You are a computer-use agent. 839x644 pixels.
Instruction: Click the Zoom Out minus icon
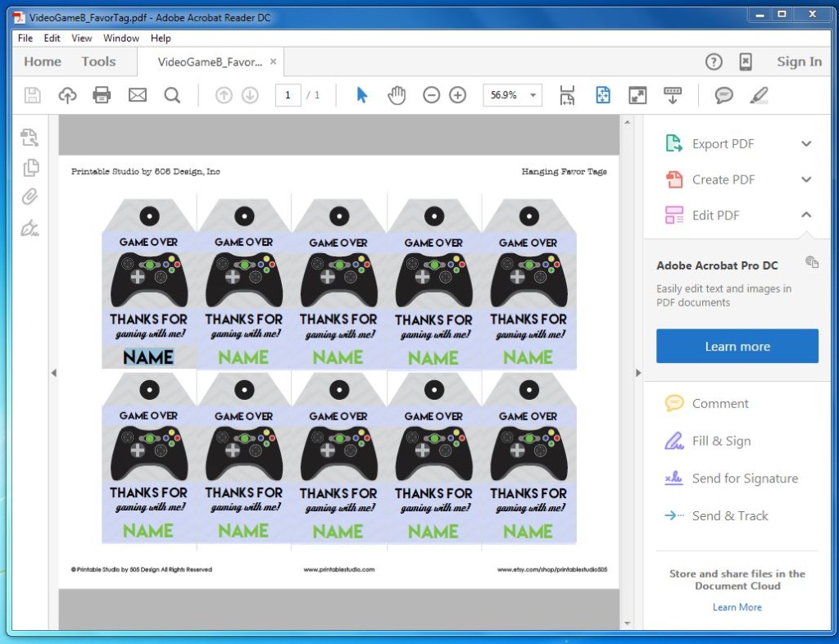[x=431, y=95]
